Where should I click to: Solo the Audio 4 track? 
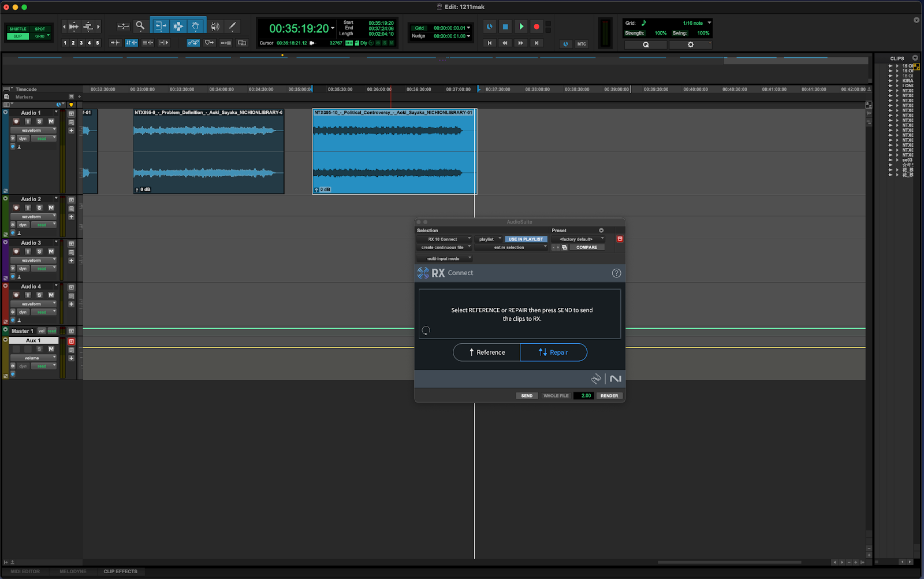click(39, 295)
